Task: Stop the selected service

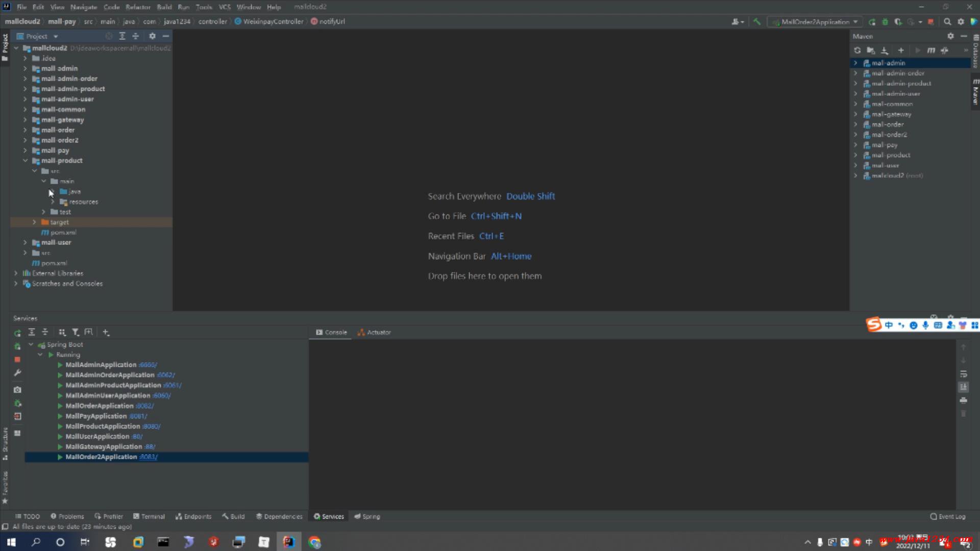Action: coord(17,360)
